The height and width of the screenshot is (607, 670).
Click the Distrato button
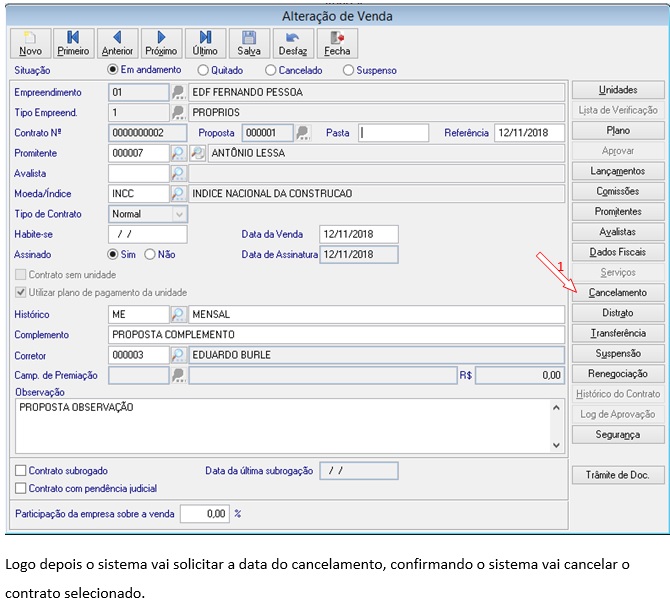(618, 313)
